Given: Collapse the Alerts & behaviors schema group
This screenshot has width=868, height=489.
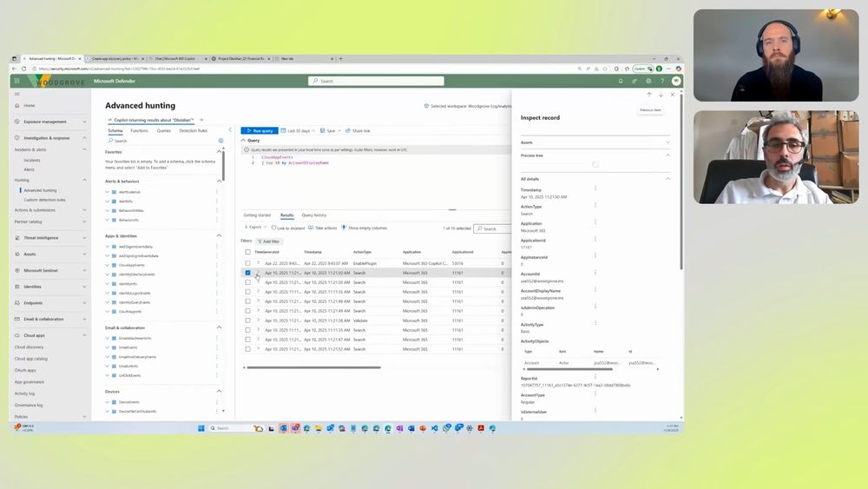Looking at the screenshot, I should 220,181.
